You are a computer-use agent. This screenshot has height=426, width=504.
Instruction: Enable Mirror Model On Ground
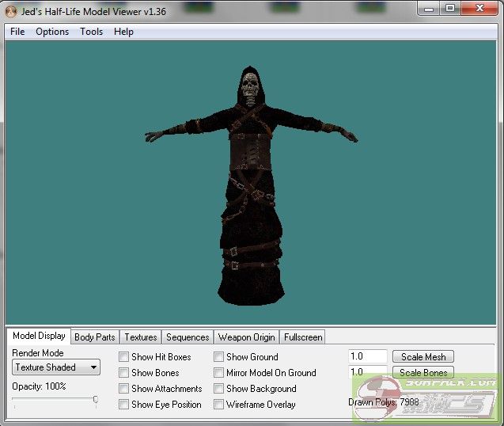[218, 373]
